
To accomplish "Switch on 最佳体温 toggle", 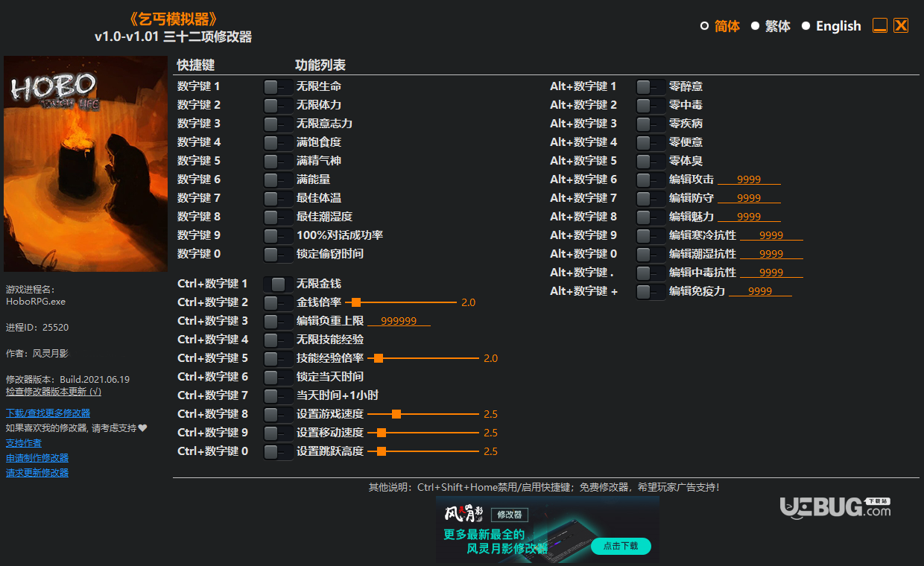I will pyautogui.click(x=279, y=198).
